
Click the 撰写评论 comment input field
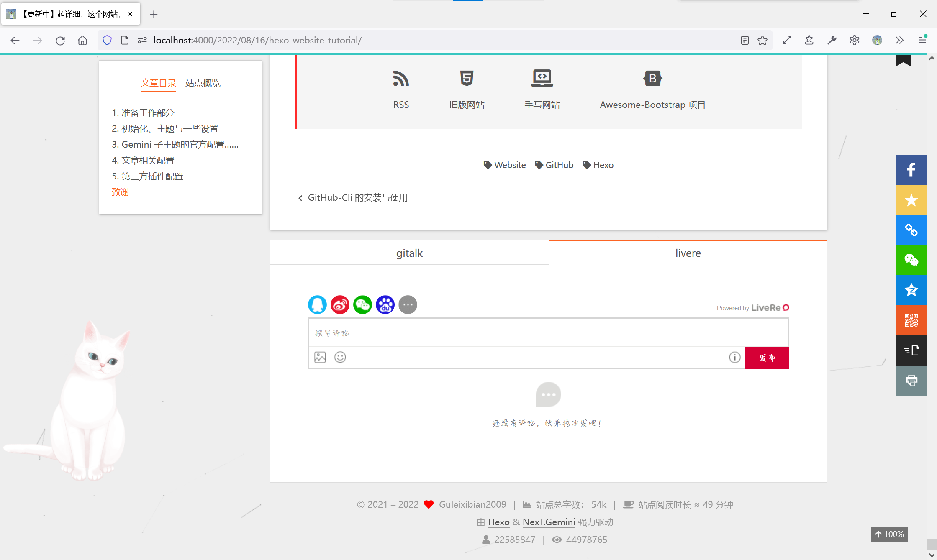point(548,333)
